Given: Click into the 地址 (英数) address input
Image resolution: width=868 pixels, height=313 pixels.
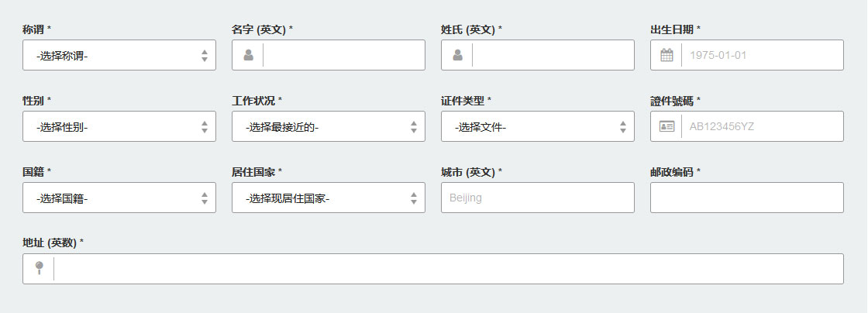Looking at the screenshot, I should coord(449,269).
